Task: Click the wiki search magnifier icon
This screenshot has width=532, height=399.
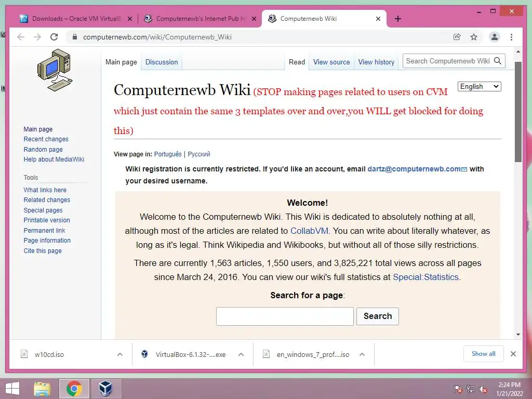Action: pyautogui.click(x=498, y=61)
